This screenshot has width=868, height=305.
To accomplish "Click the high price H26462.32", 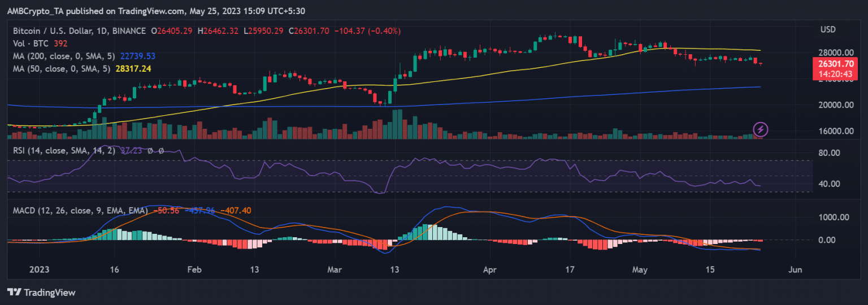I will pyautogui.click(x=219, y=31).
